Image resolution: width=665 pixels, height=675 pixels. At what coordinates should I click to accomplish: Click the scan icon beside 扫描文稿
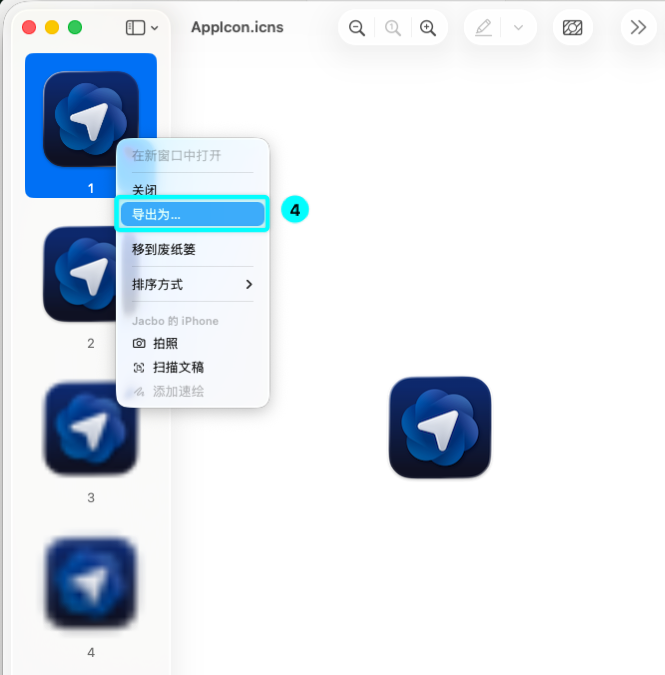[139, 368]
